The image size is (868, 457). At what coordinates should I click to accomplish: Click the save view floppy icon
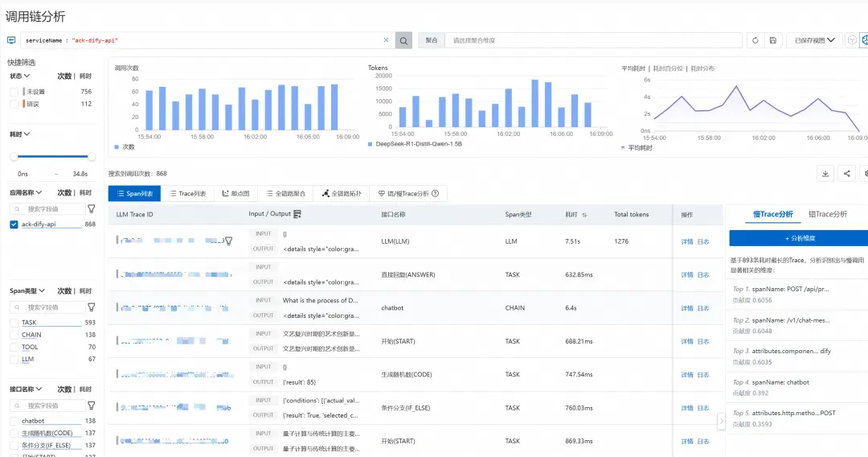pos(773,40)
